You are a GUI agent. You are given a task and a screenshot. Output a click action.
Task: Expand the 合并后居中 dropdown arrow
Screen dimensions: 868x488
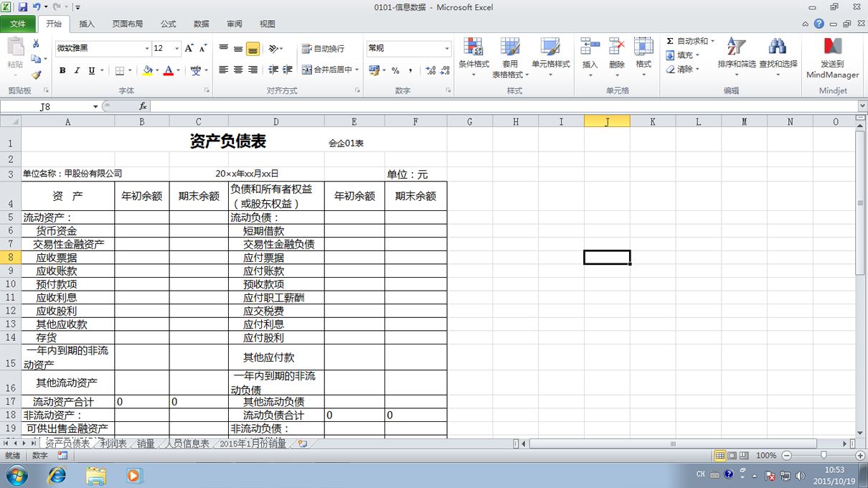tap(358, 70)
